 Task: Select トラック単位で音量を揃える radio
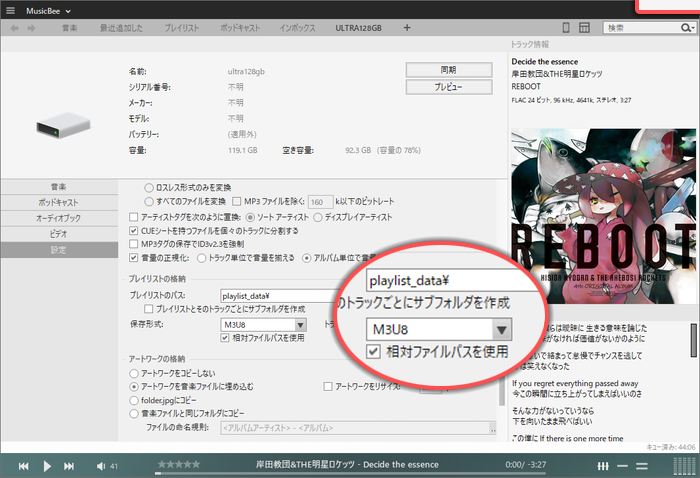202,258
